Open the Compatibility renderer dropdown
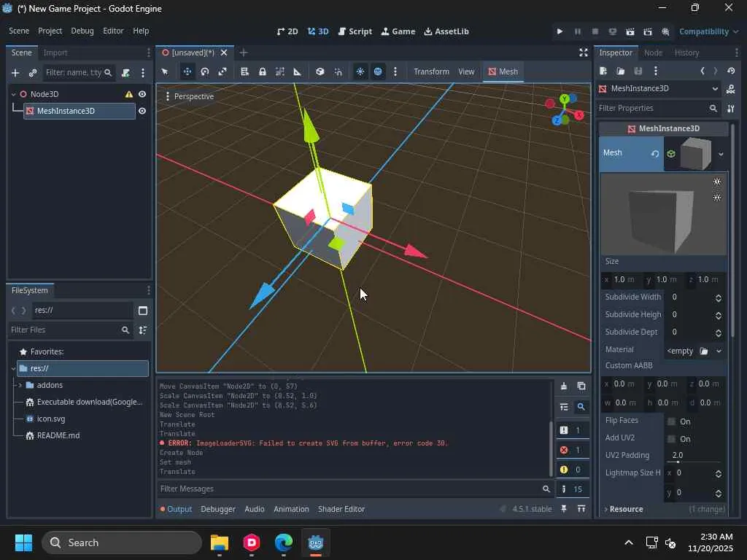Viewport: 747px width, 560px height. [708, 31]
